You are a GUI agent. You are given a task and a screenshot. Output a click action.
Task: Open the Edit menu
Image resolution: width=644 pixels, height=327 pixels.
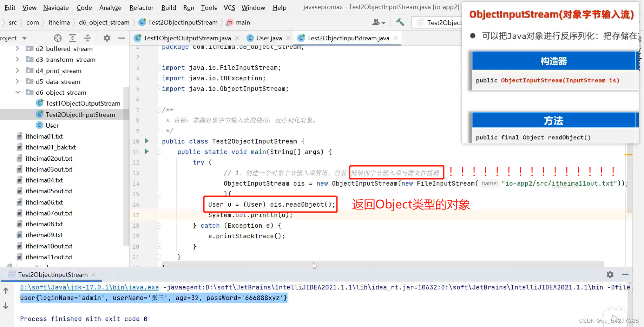point(10,7)
